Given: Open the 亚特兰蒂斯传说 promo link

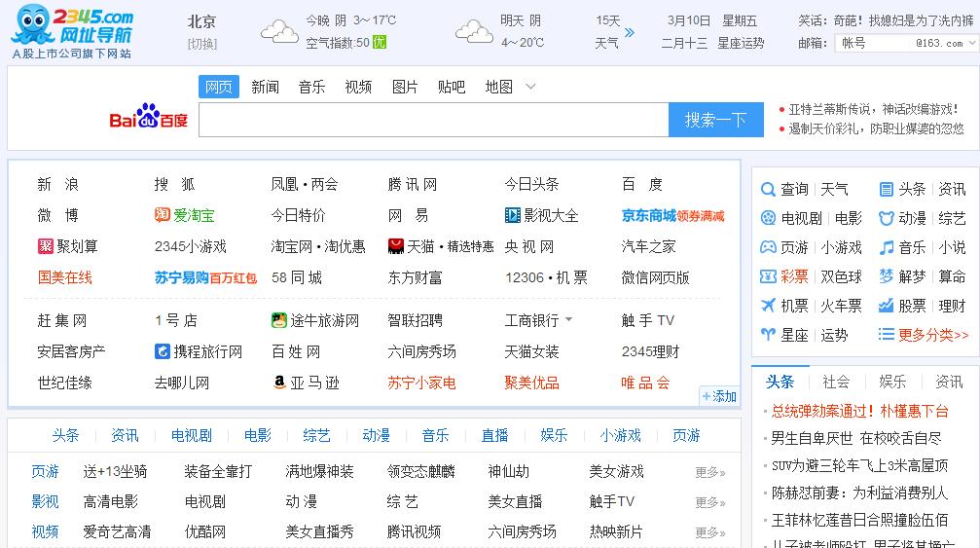Looking at the screenshot, I should tap(873, 109).
